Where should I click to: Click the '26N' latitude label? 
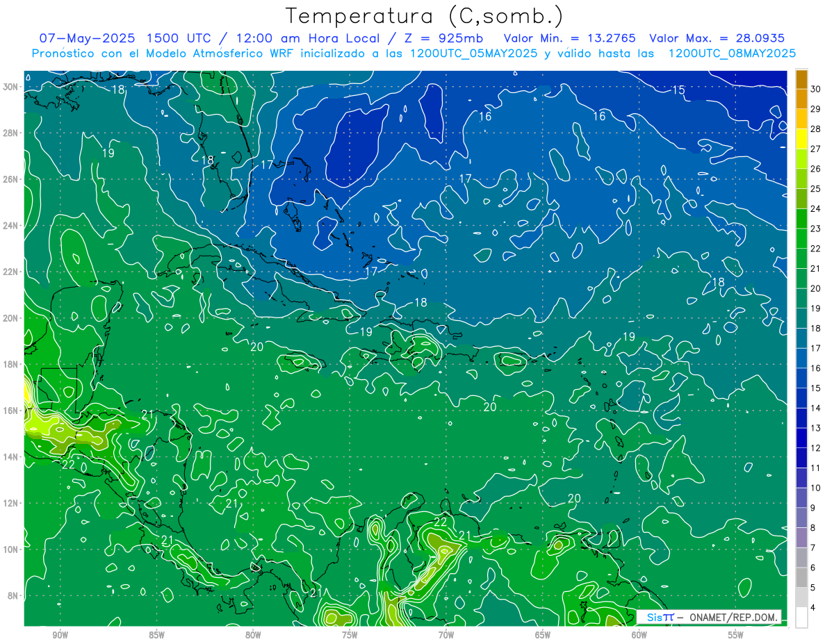10,179
